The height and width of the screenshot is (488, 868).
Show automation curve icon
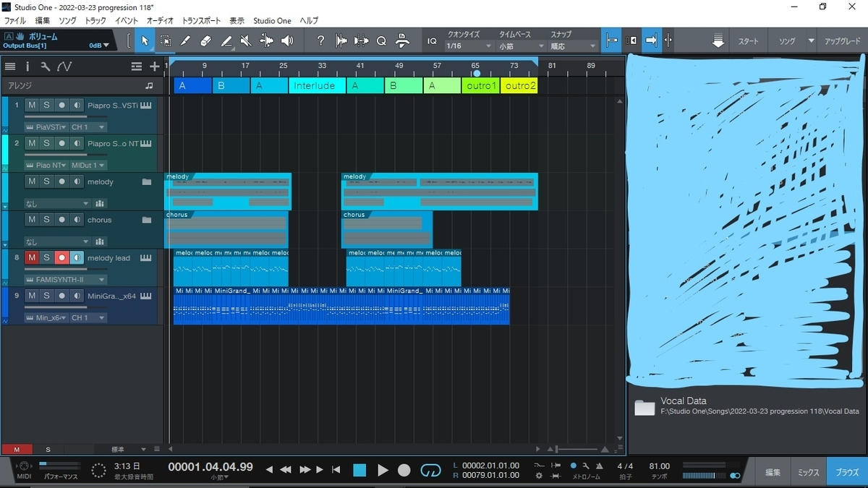click(x=64, y=67)
